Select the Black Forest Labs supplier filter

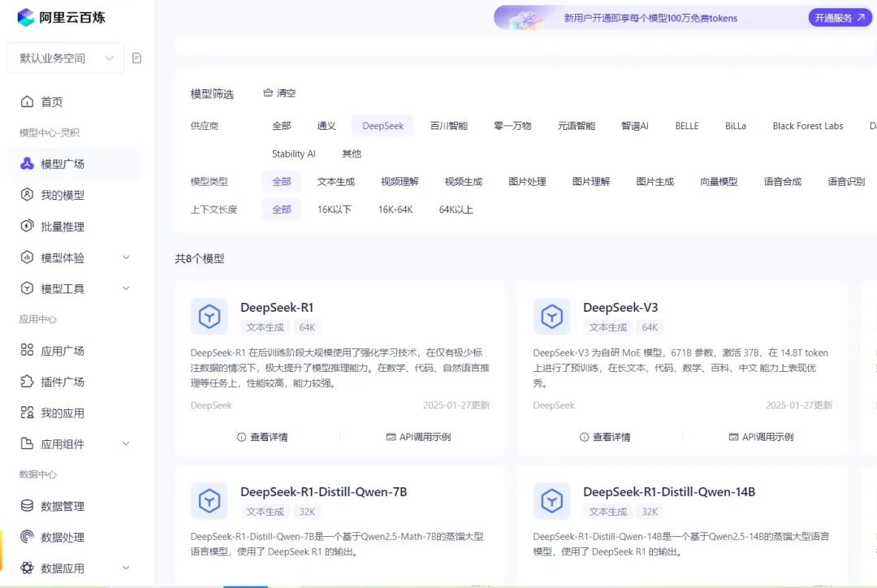tap(808, 126)
